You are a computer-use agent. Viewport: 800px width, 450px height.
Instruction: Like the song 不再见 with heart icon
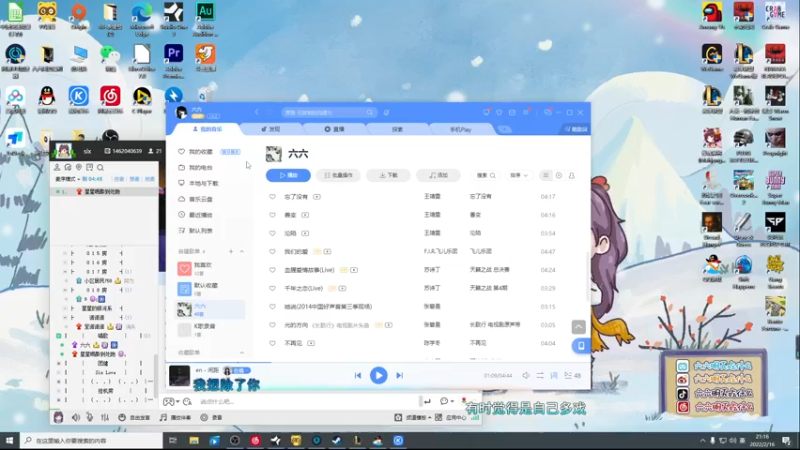[x=272, y=343]
